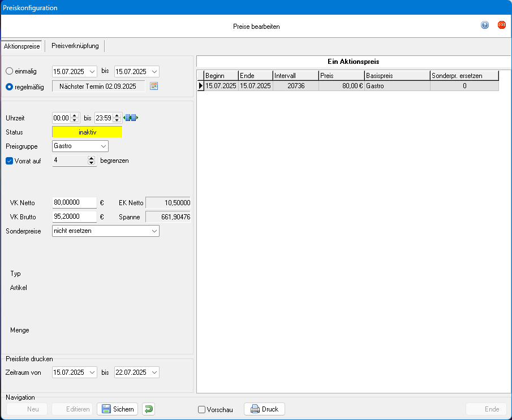Click into the VK Netto price field
The image size is (512, 420).
[74, 202]
